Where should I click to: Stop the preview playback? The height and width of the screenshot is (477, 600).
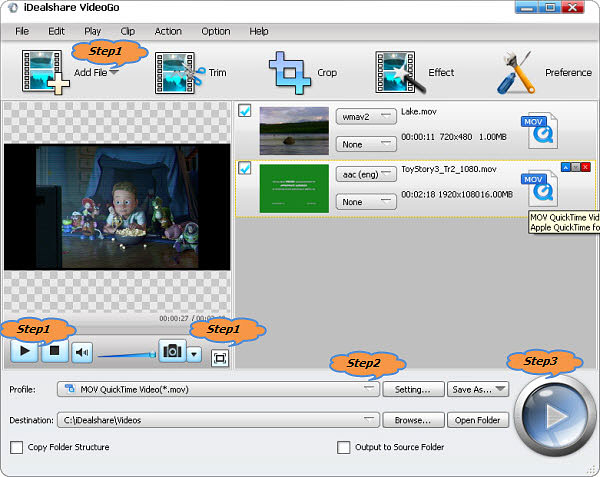click(x=55, y=351)
